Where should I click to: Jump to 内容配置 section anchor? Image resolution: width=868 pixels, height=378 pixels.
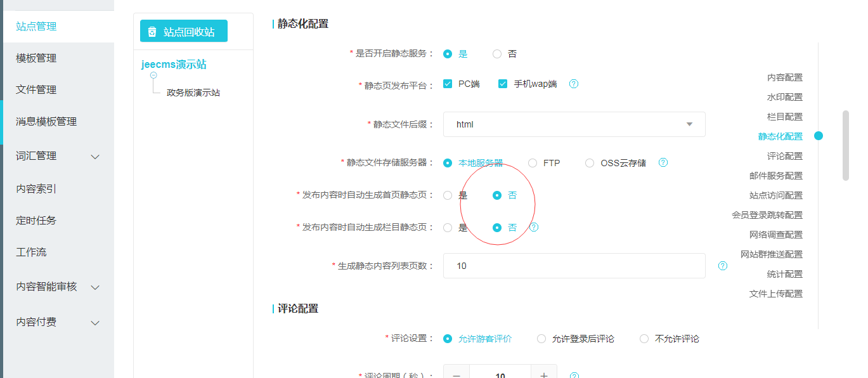click(x=785, y=77)
